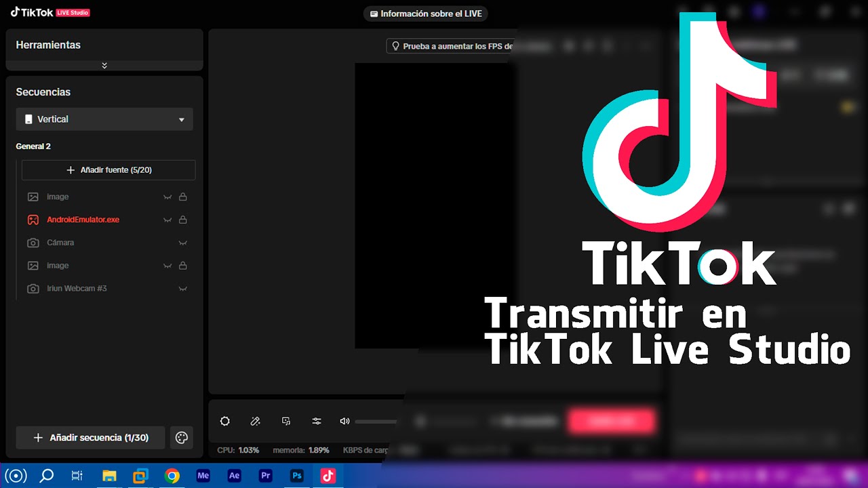
Task: Click picture icon of Image source above AndroidEmulator.exe
Action: (33, 197)
